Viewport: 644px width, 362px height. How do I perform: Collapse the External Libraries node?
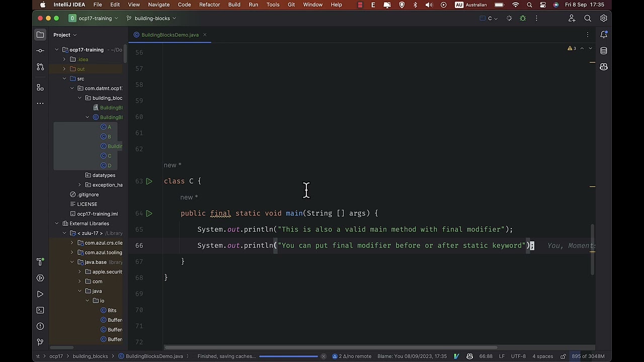click(57, 223)
